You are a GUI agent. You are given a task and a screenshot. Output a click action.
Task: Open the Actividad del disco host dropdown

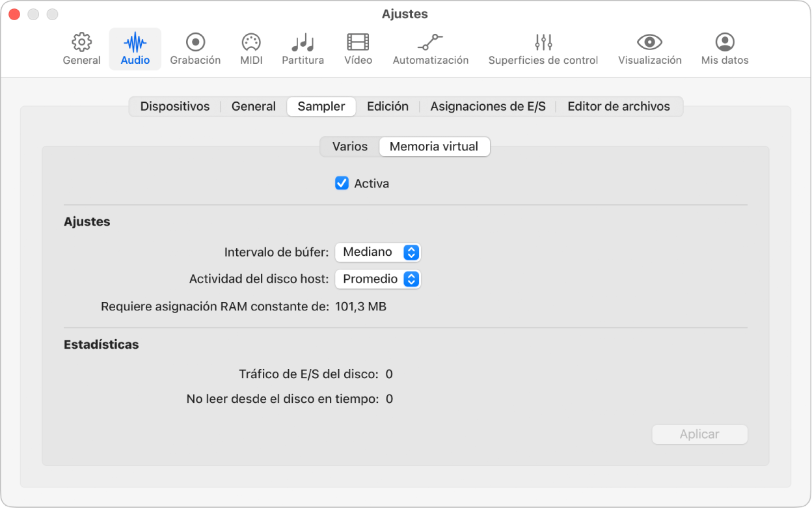(378, 279)
